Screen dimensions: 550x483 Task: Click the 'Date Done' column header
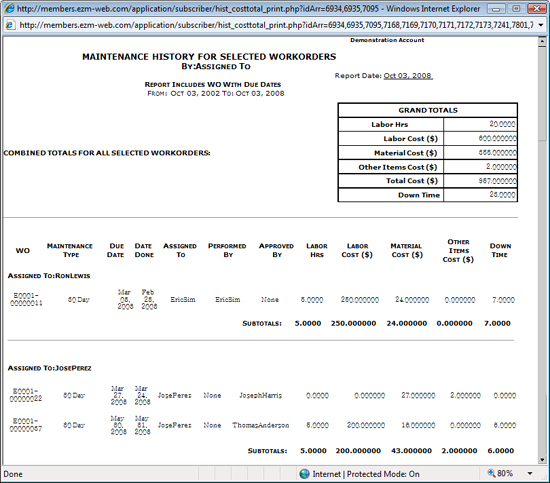coord(144,250)
